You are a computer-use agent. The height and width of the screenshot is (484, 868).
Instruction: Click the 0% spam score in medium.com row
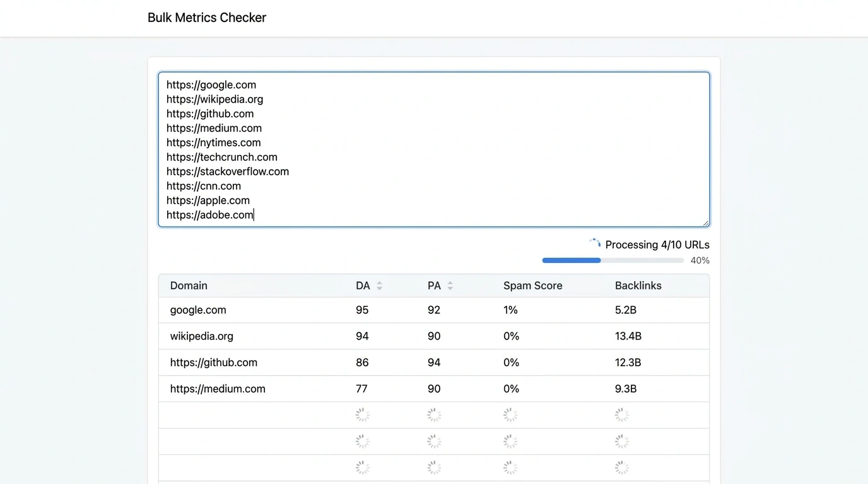[x=511, y=389]
